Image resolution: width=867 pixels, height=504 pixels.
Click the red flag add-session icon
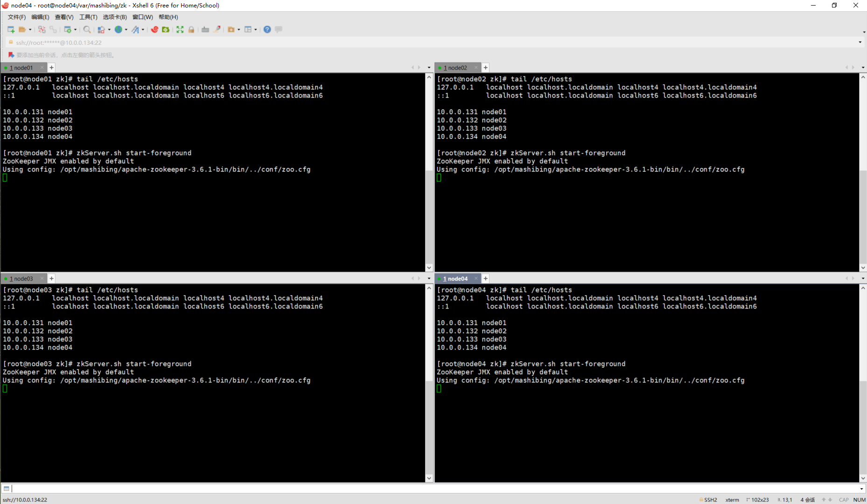click(x=11, y=55)
